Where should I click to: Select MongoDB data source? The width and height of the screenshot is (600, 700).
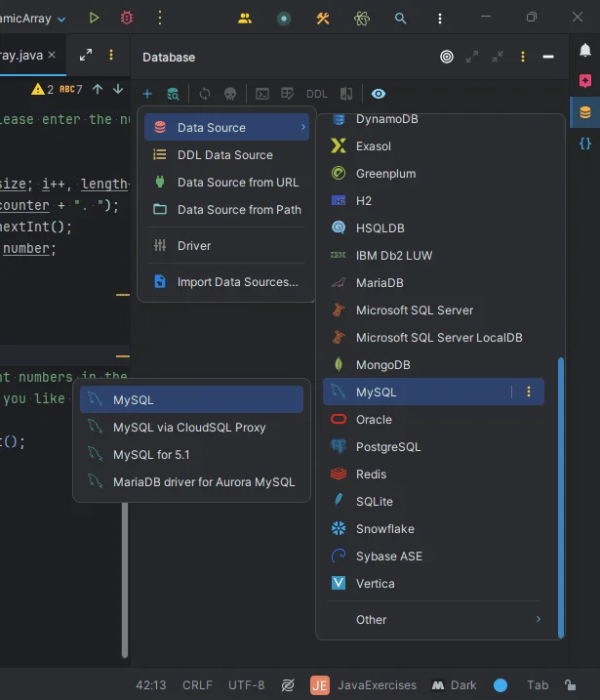click(x=433, y=365)
